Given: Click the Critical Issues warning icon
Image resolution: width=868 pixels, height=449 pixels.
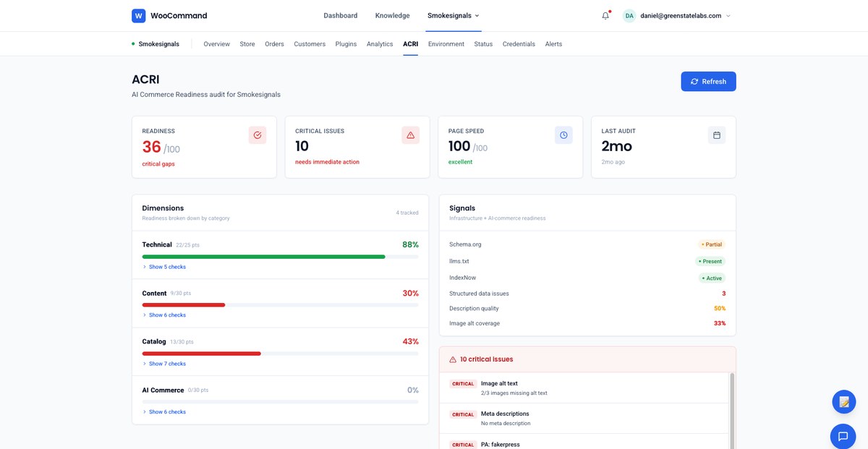Looking at the screenshot, I should pos(411,135).
